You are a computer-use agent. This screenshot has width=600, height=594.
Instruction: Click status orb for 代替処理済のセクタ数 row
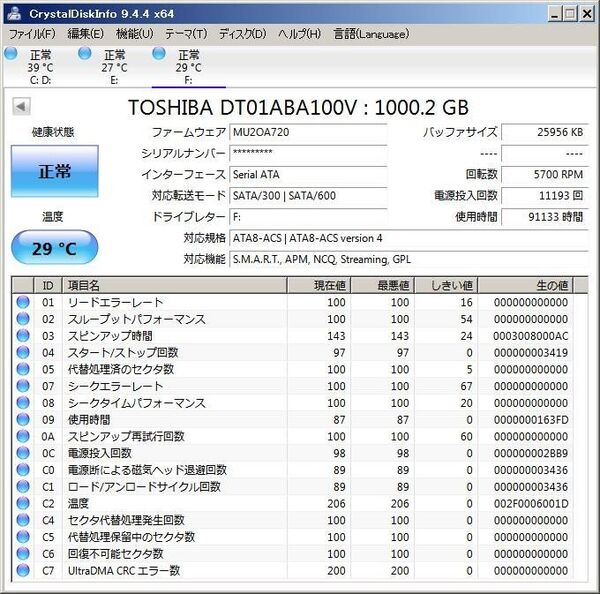pyautogui.click(x=23, y=369)
